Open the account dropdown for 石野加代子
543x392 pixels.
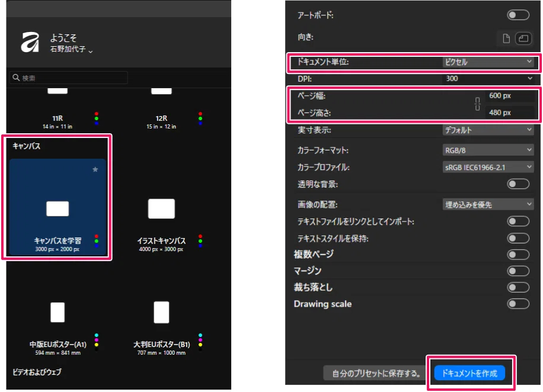pyautogui.click(x=71, y=49)
